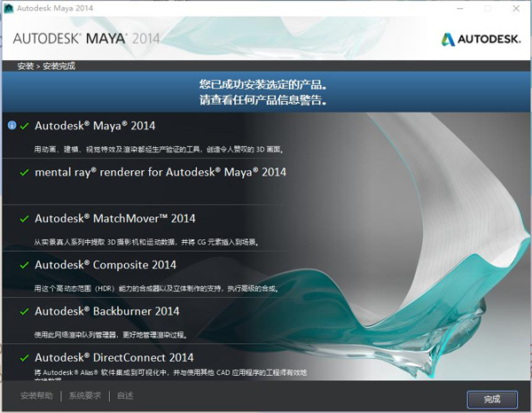Select the Autodesk Backburner 2014 title

point(107,311)
